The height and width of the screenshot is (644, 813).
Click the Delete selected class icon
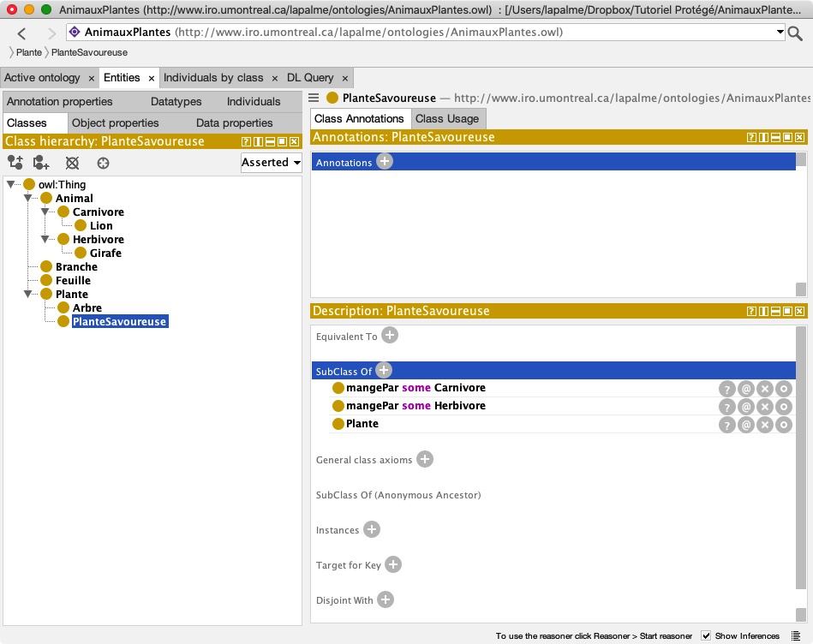(73, 163)
